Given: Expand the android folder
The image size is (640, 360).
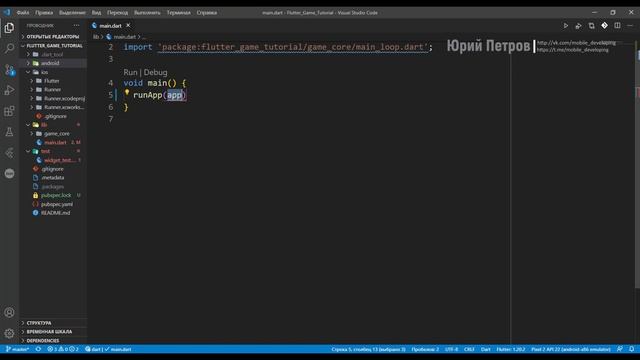Looking at the screenshot, I should click(x=53, y=63).
